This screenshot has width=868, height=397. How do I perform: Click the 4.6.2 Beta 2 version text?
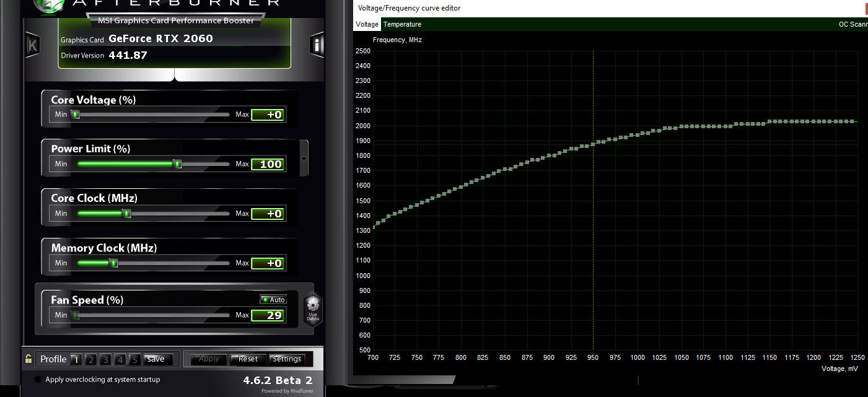point(278,380)
